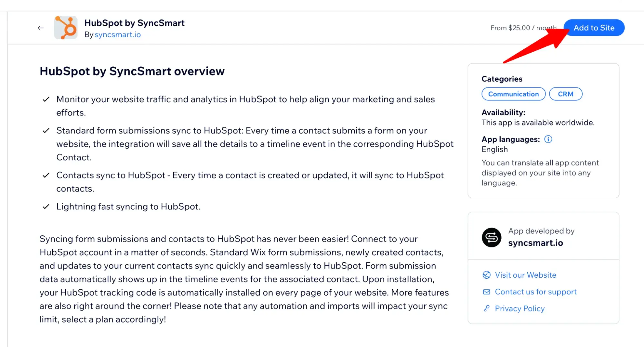The height and width of the screenshot is (347, 644).
Task: Click the key icon beside Privacy Policy
Action: pyautogui.click(x=486, y=309)
